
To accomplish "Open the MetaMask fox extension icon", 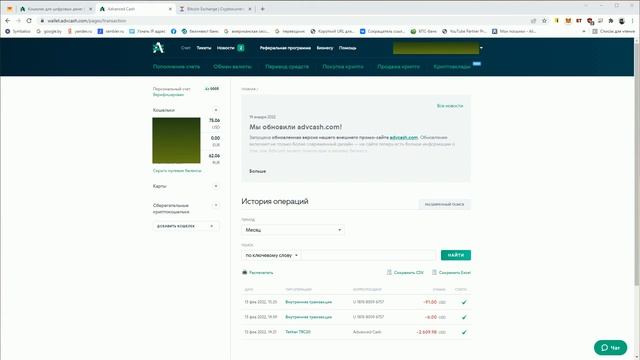I will point(568,20).
